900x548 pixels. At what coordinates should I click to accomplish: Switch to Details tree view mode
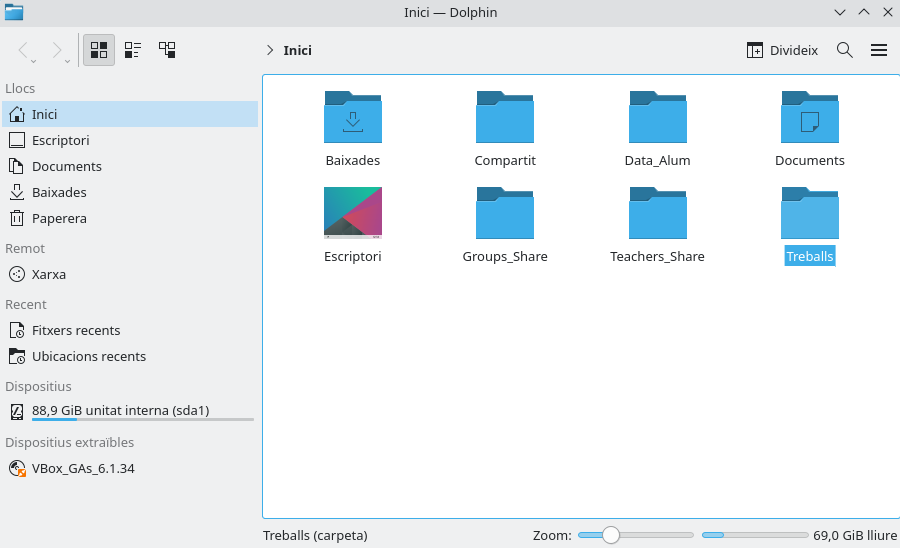(167, 50)
